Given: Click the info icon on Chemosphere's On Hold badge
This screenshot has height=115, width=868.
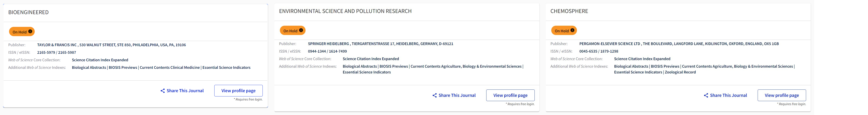Looking at the screenshot, I should [572, 30].
